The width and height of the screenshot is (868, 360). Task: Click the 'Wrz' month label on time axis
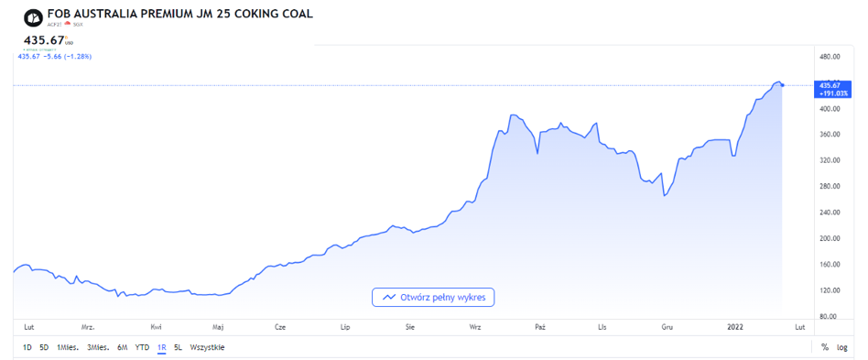click(474, 327)
